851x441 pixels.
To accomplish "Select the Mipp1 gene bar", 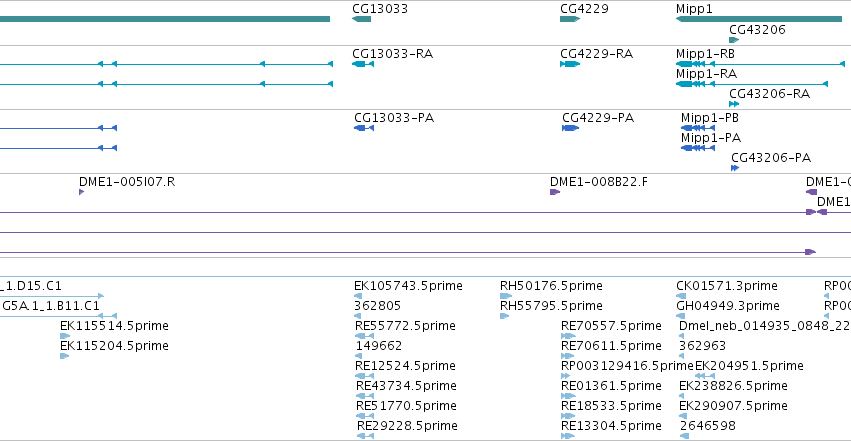I will (759, 19).
